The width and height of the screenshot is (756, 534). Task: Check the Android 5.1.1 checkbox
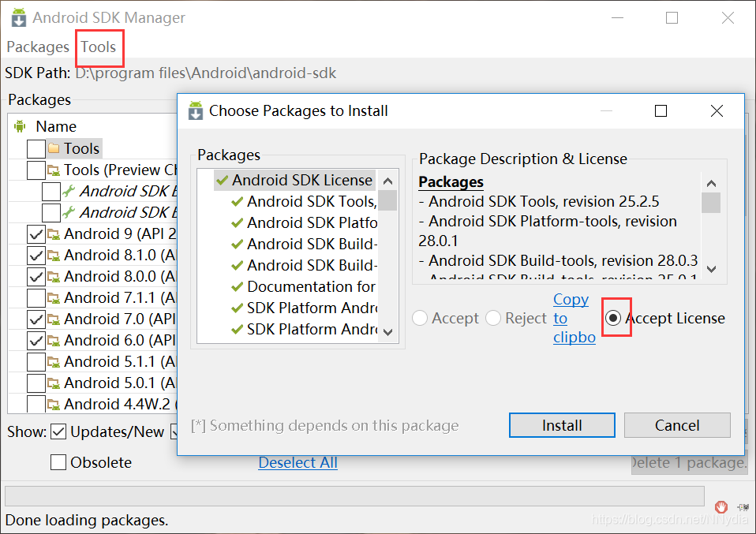(36, 361)
